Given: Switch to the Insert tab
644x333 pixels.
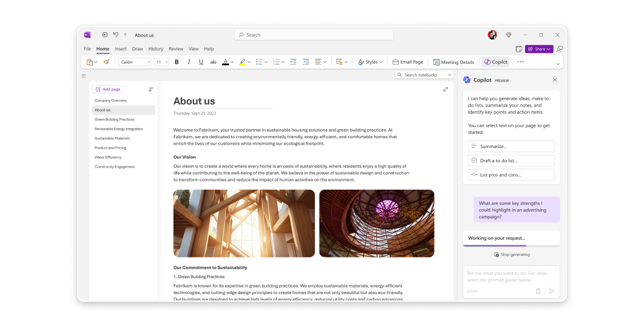Looking at the screenshot, I should click(x=121, y=49).
